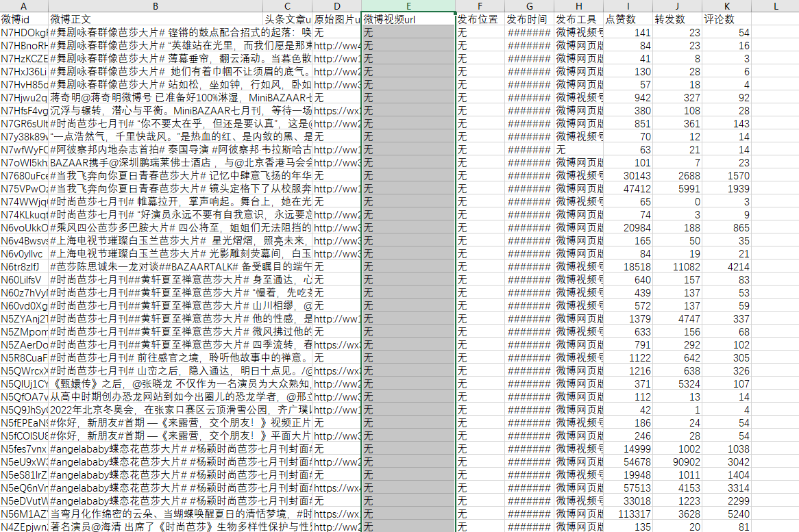
Task: Click the 发布时间 header cell
Action: pyautogui.click(x=529, y=19)
